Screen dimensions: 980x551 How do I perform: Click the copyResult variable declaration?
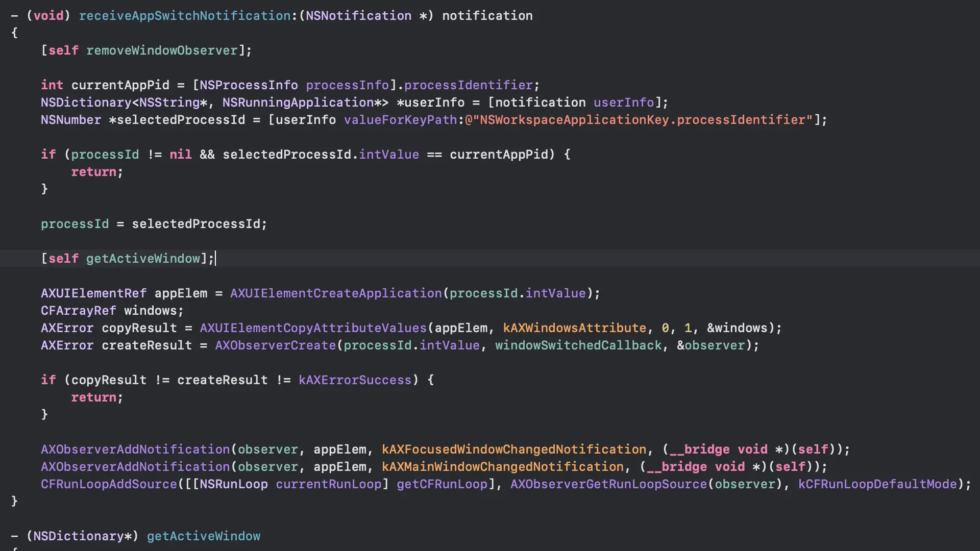tap(139, 328)
